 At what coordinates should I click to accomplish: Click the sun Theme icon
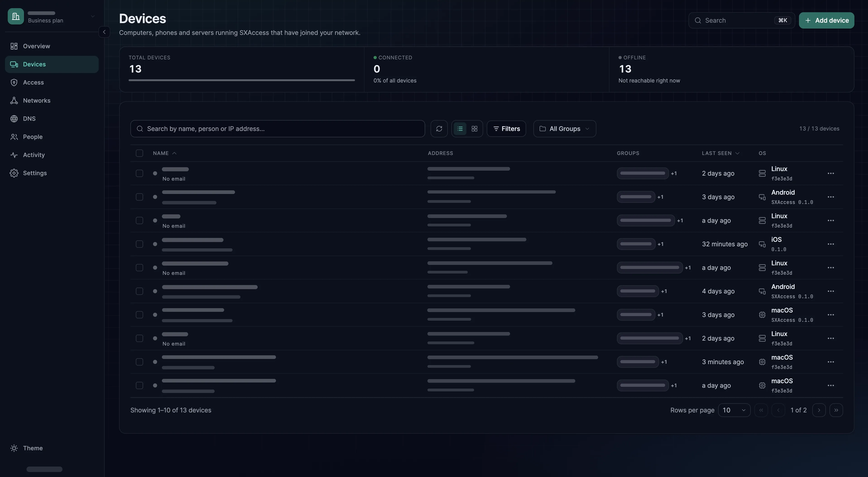pos(14,448)
